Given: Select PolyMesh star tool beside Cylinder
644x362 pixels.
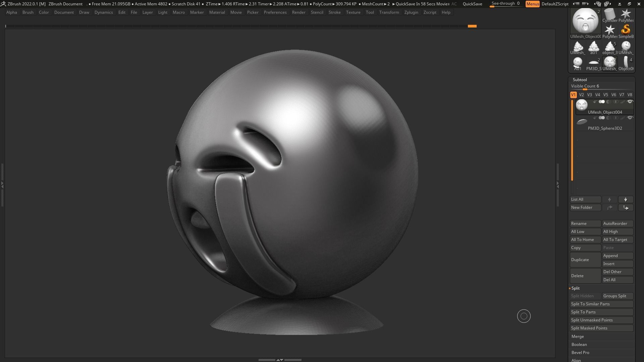Looking at the screenshot, I should point(626,15).
